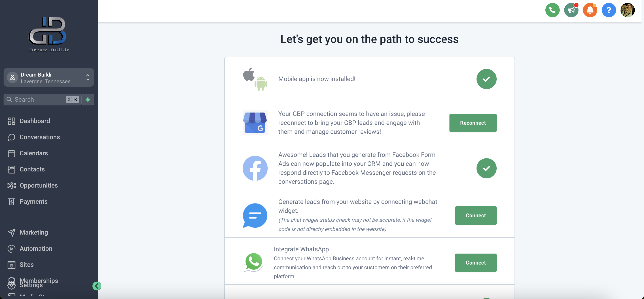
Task: Open Automation in the sidebar
Action: tap(36, 248)
